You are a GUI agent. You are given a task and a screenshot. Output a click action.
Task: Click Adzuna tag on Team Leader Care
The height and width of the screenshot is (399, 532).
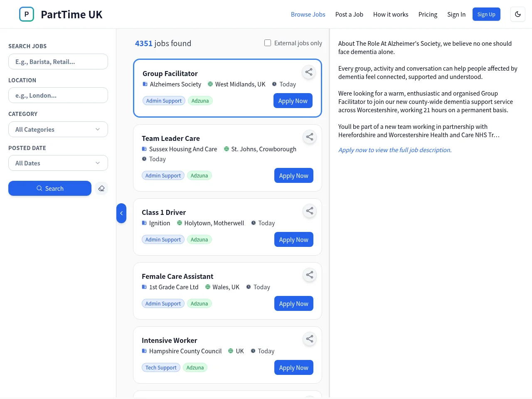point(199,175)
